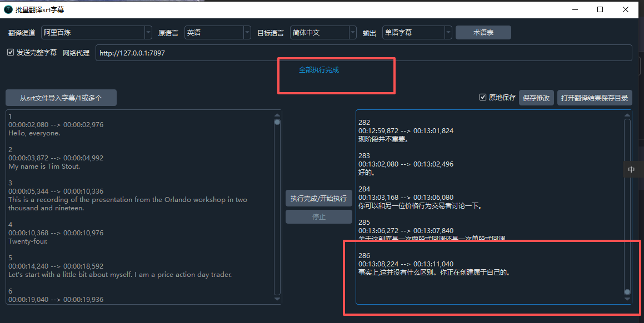Minimize the 批量翻译srt字幕 window
The width and height of the screenshot is (644, 323).
tap(575, 9)
